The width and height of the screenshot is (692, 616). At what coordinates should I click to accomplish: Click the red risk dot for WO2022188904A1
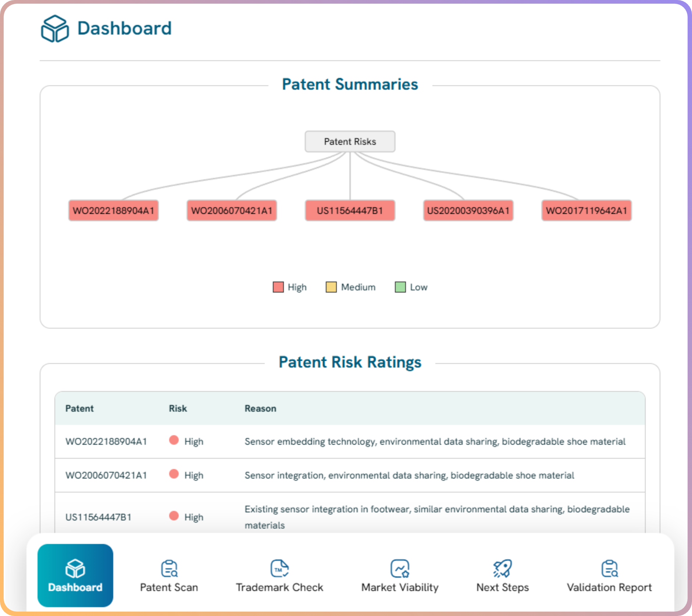click(x=174, y=440)
